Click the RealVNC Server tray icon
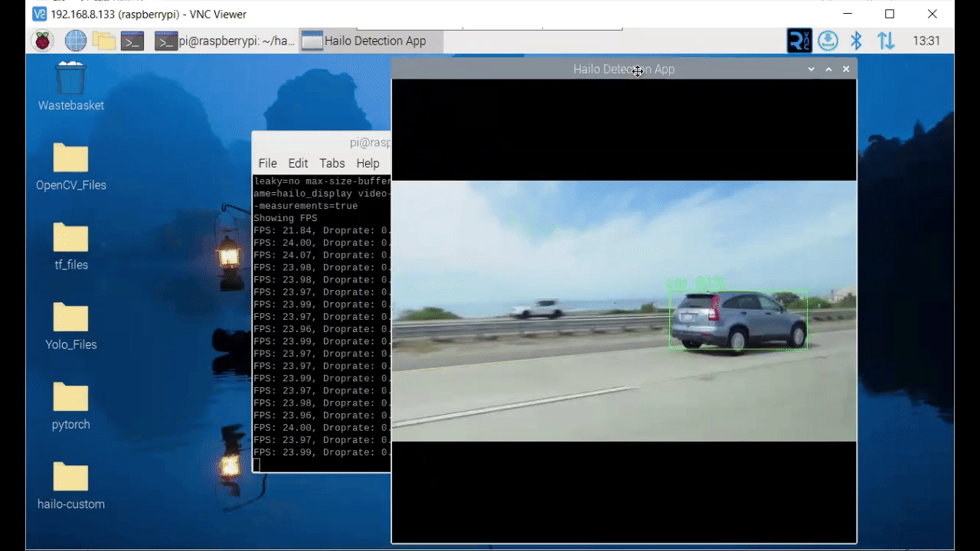 (799, 41)
